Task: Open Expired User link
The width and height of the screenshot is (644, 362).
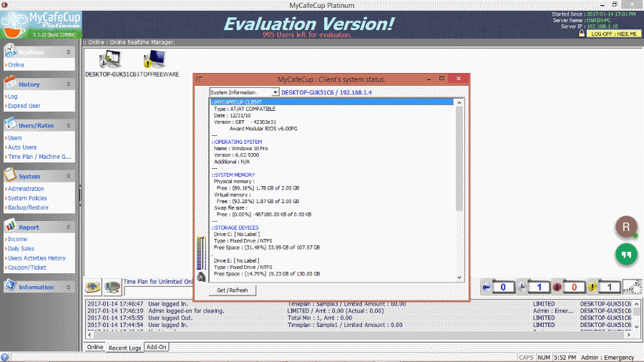Action: click(x=24, y=106)
